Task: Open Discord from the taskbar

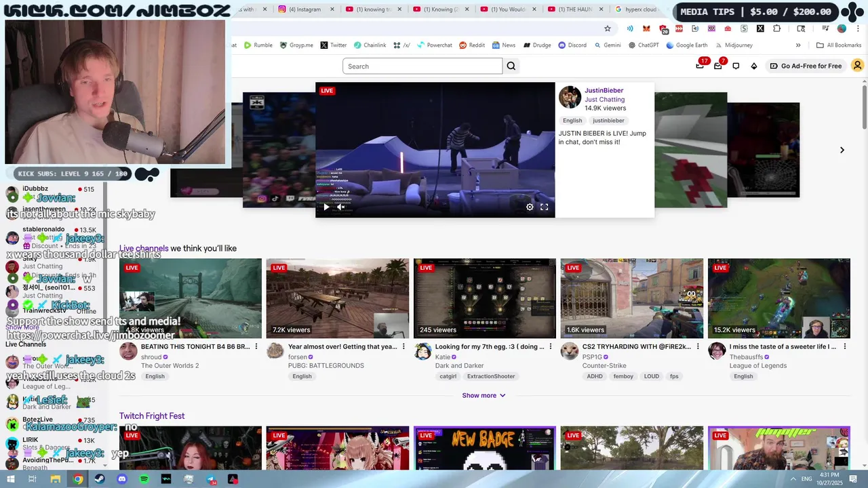Action: [x=122, y=479]
